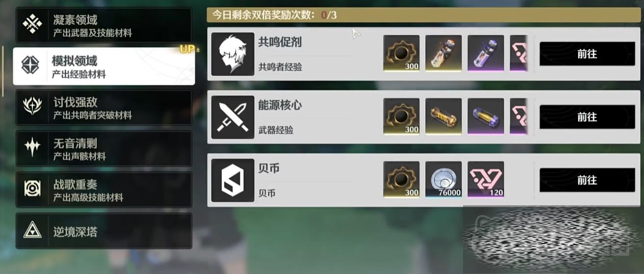This screenshot has width=644, height=274.
Task: Click 前往 button for 共鸣促剂
Action: [587, 54]
